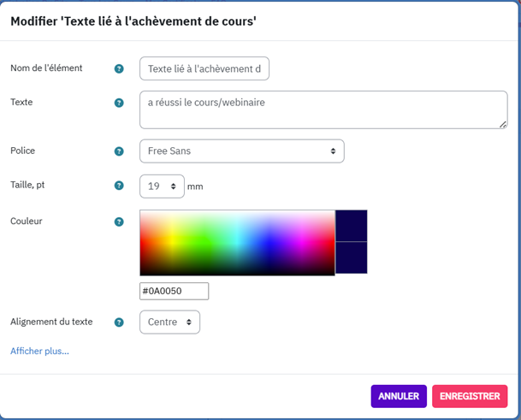Click the text area's resize handle
Viewport: 521px width, 420px height.
[503, 124]
